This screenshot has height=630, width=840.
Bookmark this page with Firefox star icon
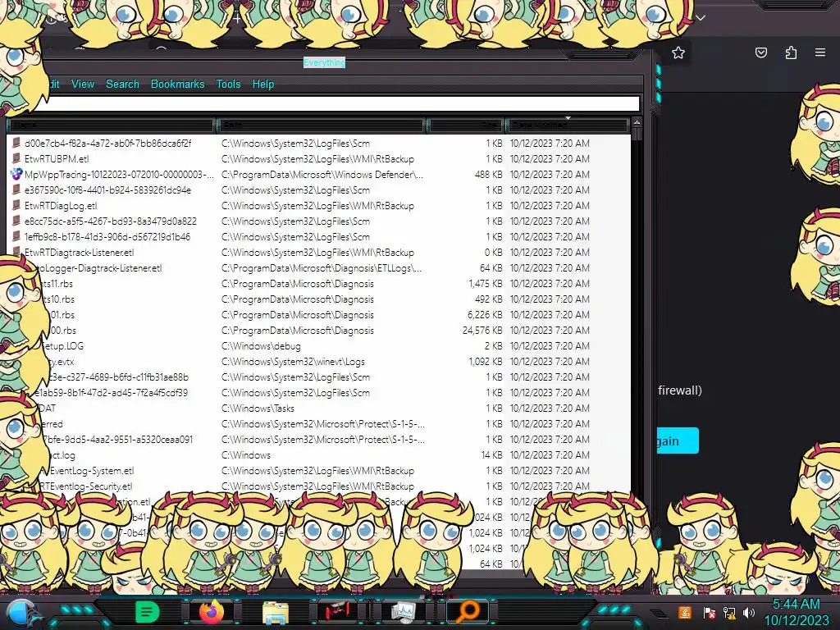pos(678,52)
